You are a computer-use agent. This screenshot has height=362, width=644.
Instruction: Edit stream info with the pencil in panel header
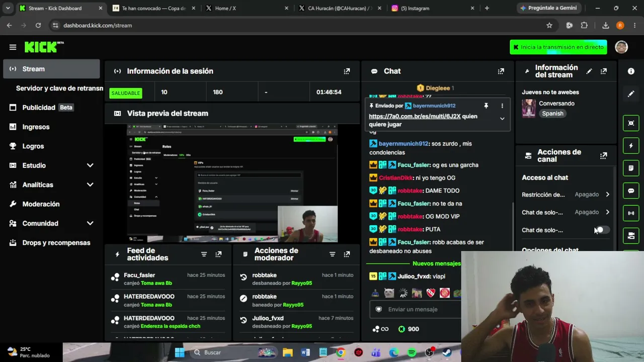pos(589,71)
